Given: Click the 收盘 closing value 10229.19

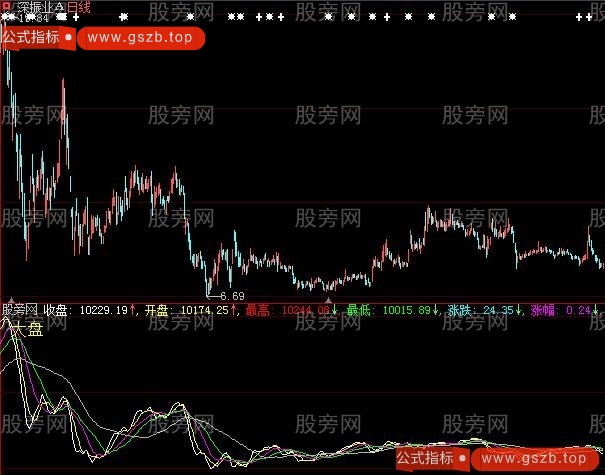Looking at the screenshot, I should [x=104, y=311].
